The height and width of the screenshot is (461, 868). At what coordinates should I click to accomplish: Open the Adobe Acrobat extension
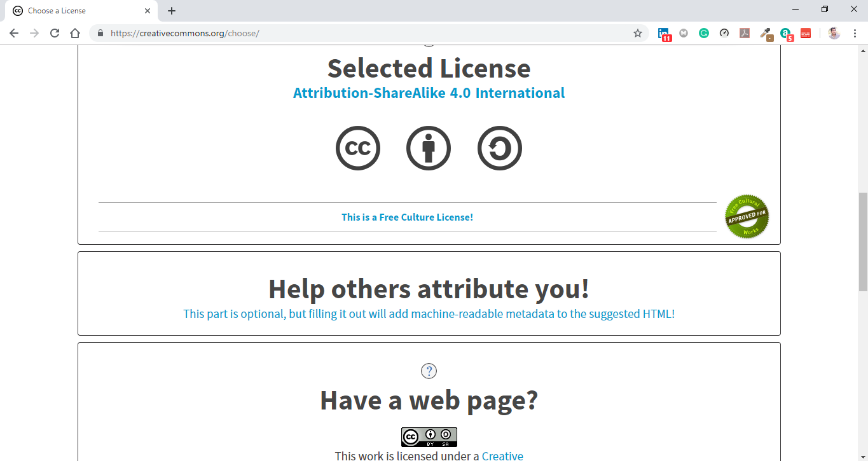tap(745, 33)
